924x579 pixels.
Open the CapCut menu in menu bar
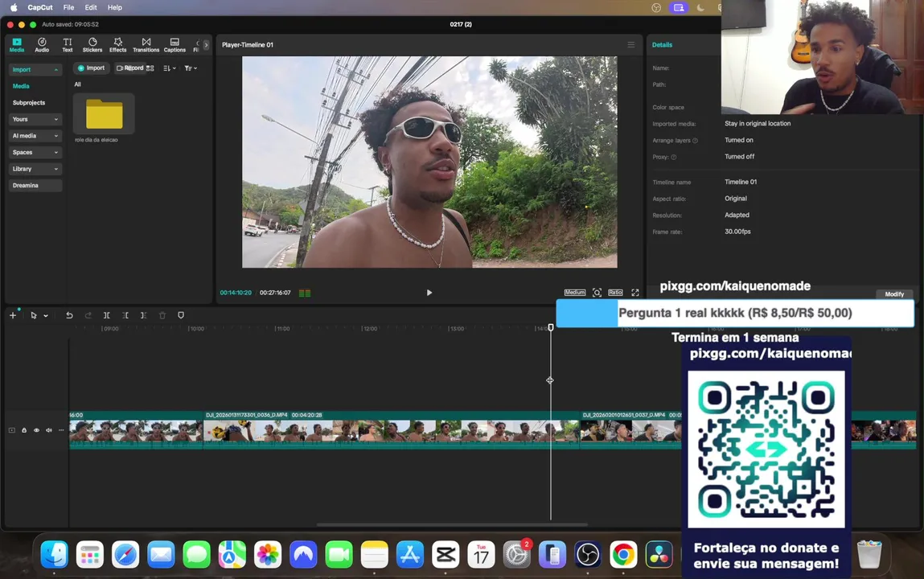(40, 8)
